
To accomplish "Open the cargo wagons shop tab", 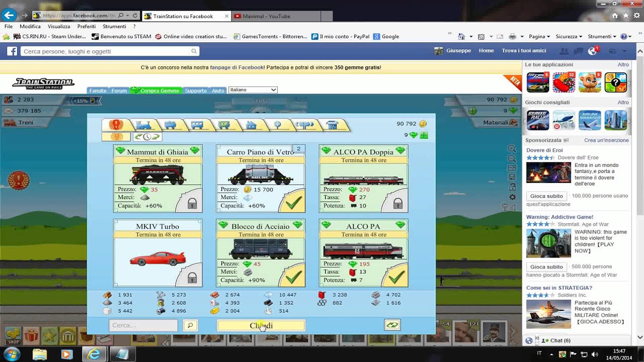I will tap(171, 125).
